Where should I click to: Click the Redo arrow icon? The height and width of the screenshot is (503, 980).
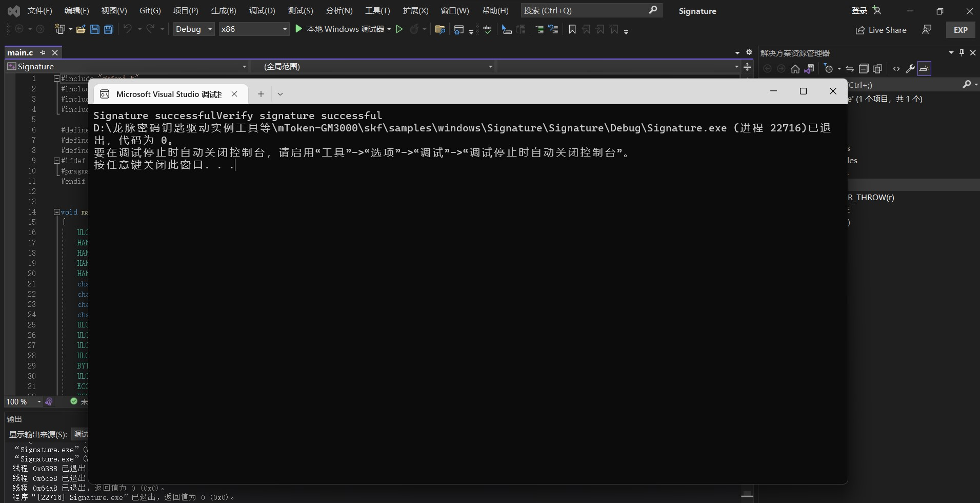pos(150,29)
